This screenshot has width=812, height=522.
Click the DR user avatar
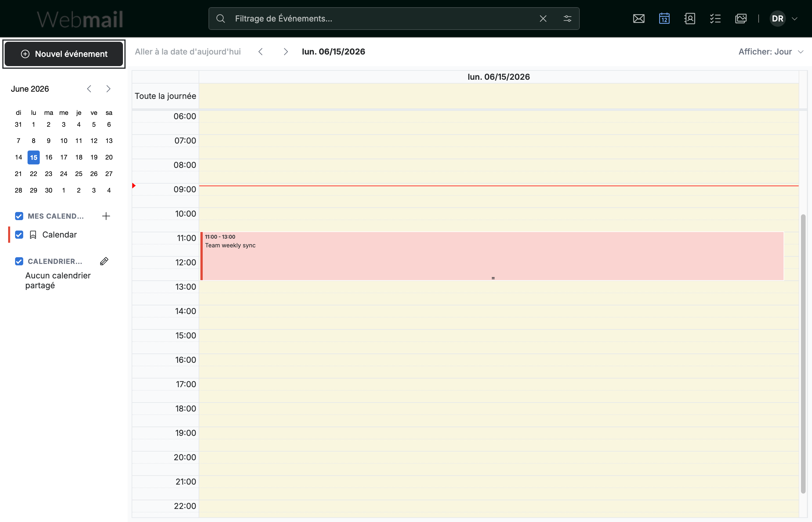(777, 19)
